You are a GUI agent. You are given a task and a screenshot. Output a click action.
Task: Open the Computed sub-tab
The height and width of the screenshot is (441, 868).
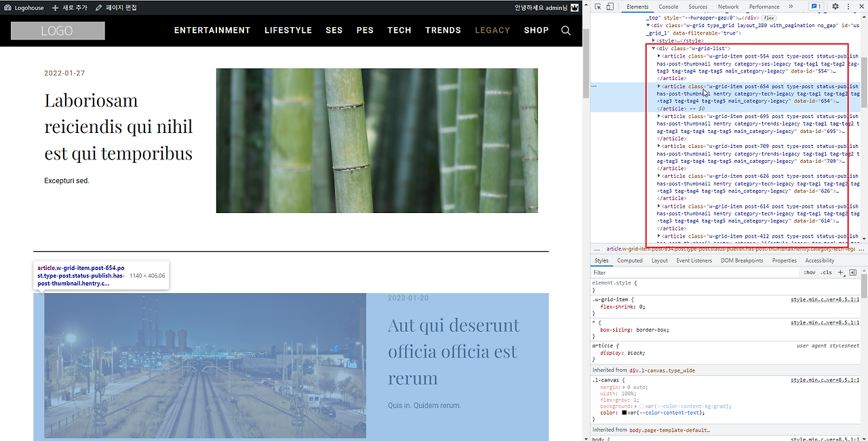[630, 261]
